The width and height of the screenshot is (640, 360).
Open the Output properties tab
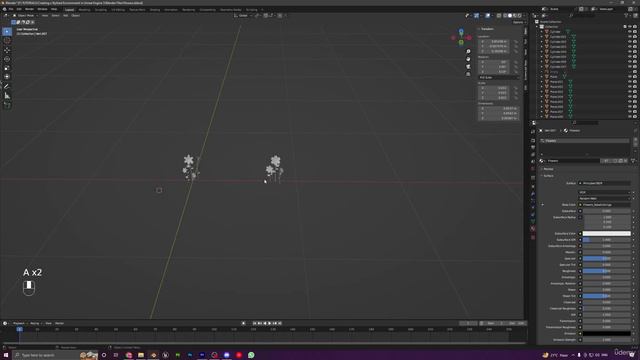click(533, 147)
